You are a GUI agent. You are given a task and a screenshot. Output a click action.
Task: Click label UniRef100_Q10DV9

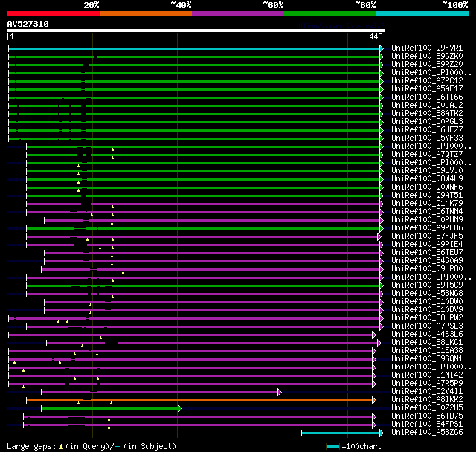click(427, 310)
